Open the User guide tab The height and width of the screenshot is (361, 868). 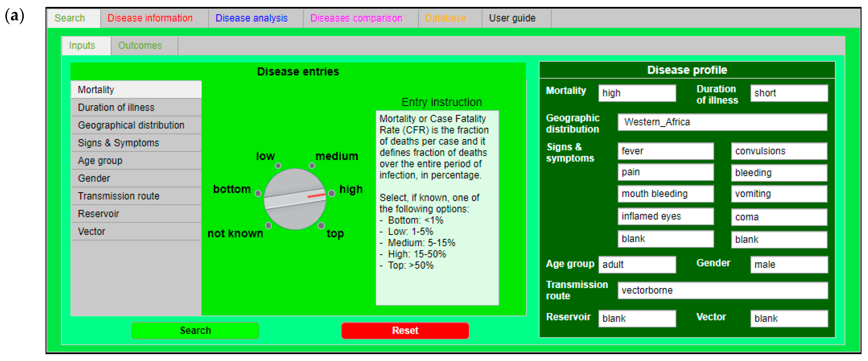pyautogui.click(x=512, y=18)
